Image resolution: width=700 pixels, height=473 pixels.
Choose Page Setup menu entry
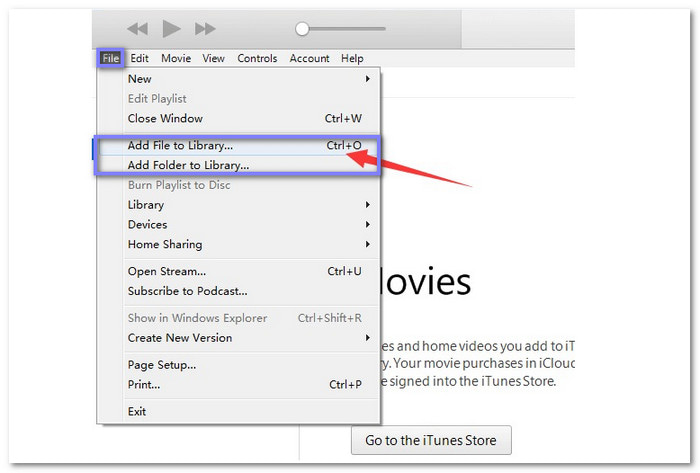click(x=238, y=365)
